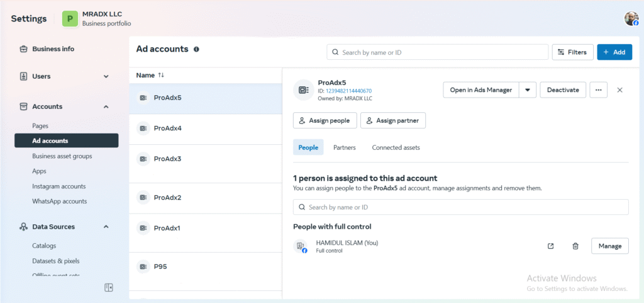The width and height of the screenshot is (644, 303).
Task: Click the top Search by name or ID field
Action: coord(438,52)
